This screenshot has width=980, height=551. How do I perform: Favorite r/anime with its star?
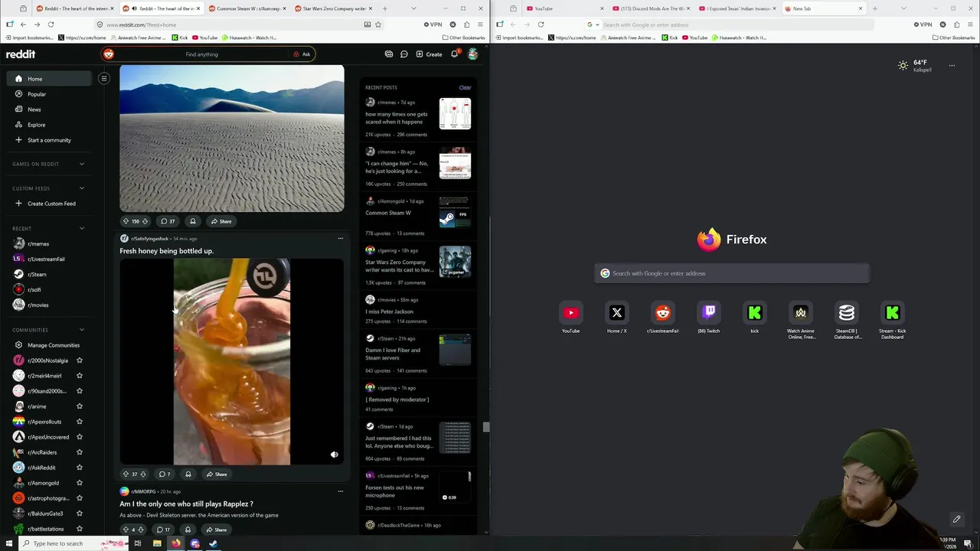(80, 406)
